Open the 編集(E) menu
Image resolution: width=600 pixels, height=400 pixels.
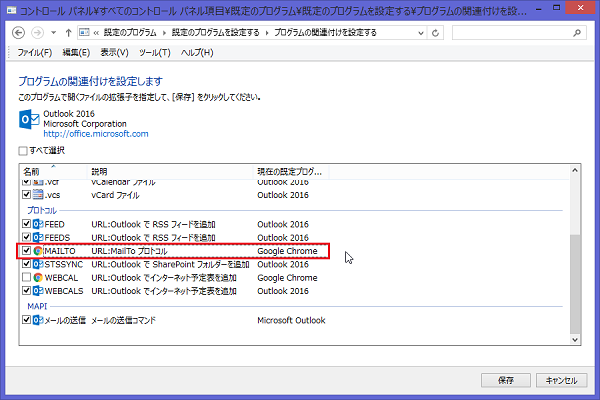pos(76,52)
